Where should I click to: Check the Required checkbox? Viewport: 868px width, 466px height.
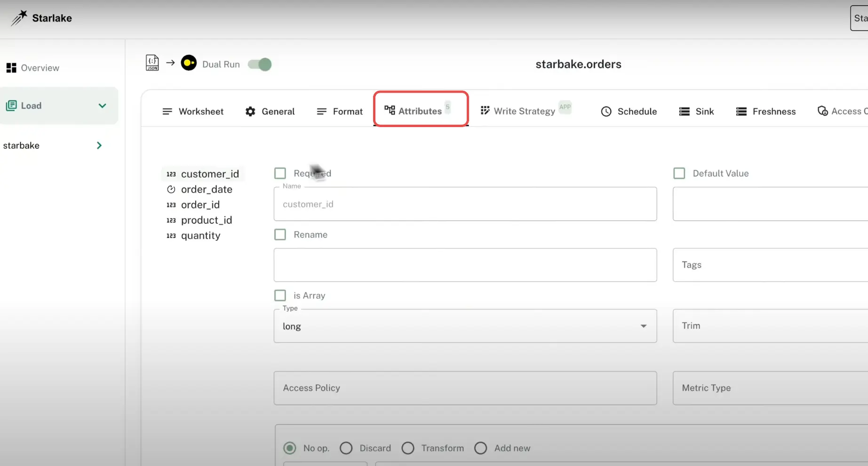(280, 173)
